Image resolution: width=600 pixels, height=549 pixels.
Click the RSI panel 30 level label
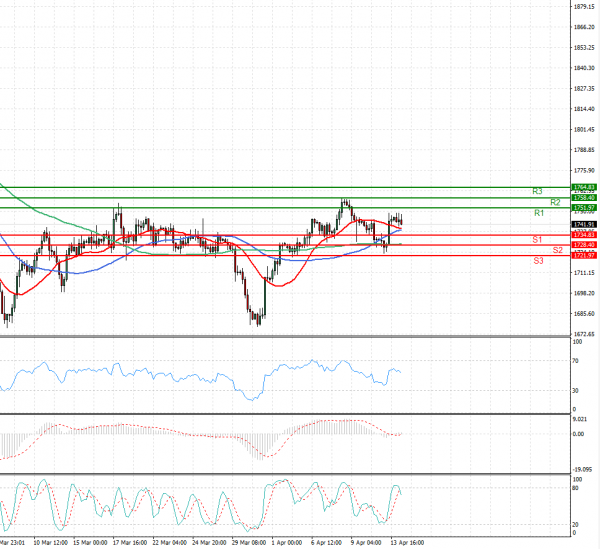pos(576,391)
